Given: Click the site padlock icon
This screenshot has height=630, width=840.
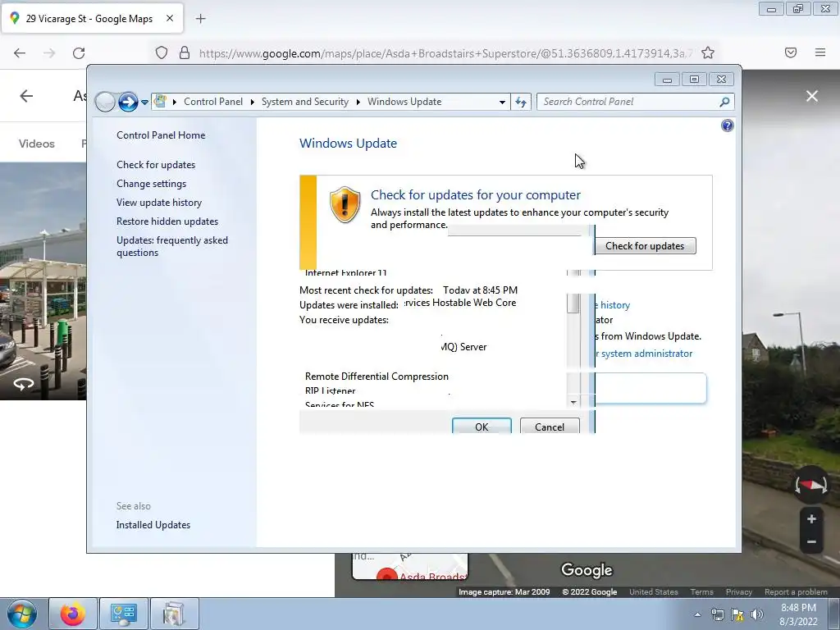Looking at the screenshot, I should [x=185, y=52].
